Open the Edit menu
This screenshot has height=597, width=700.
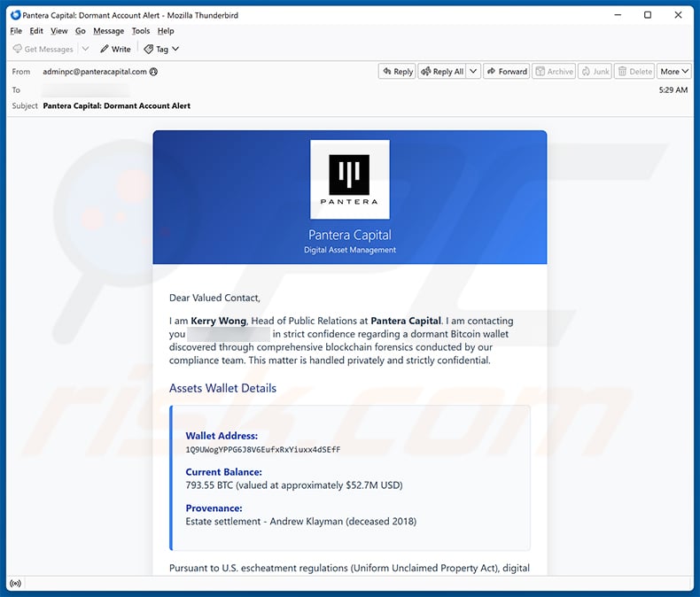point(36,31)
